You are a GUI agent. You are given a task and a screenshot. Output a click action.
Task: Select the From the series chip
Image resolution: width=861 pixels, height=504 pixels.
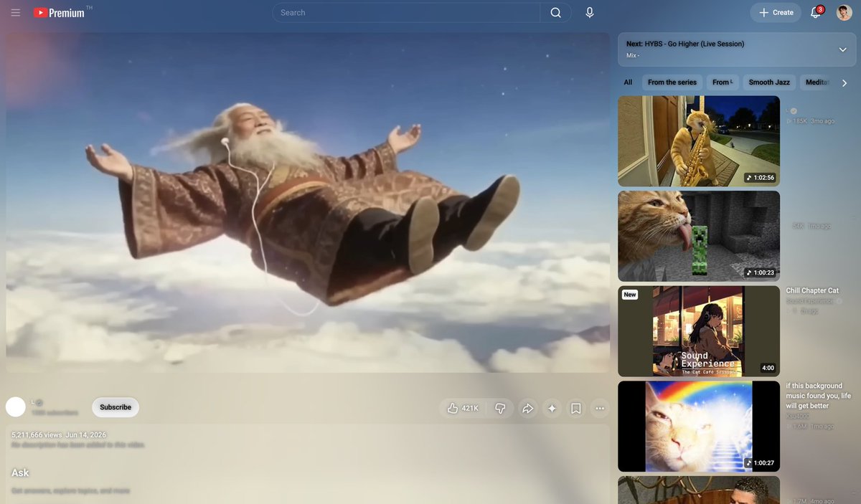tap(672, 82)
